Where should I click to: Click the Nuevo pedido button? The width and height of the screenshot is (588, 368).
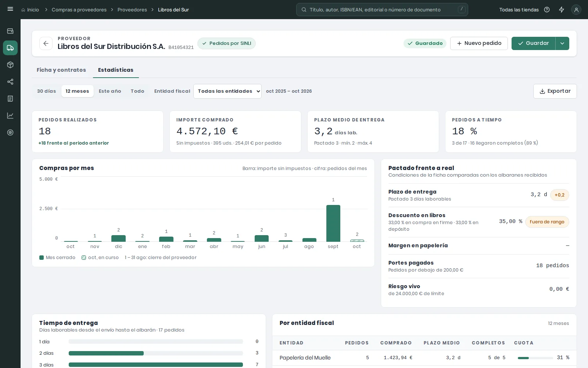pos(479,43)
